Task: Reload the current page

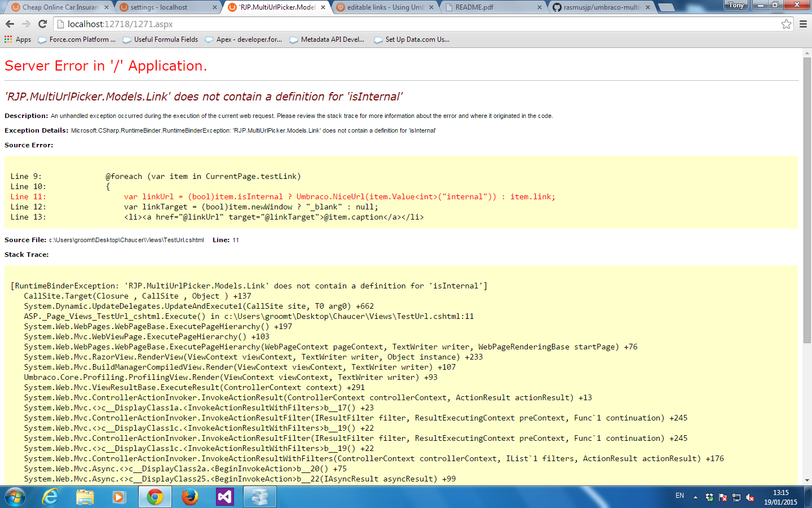Action: tap(42, 24)
